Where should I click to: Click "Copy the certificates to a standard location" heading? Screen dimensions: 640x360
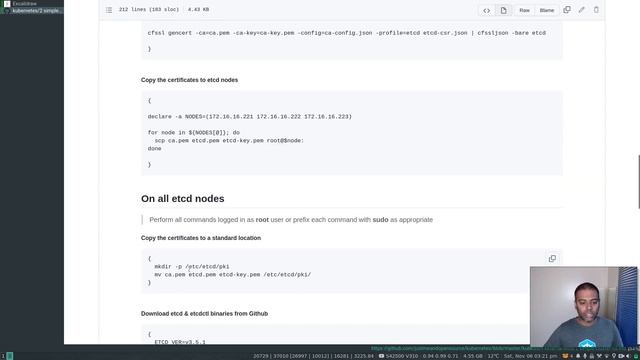pos(201,238)
